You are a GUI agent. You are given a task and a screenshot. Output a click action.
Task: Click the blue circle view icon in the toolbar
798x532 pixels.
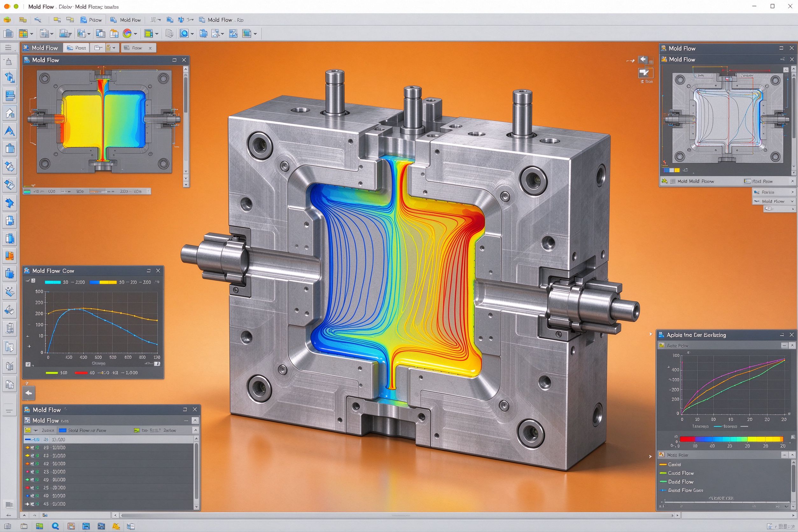184,33
